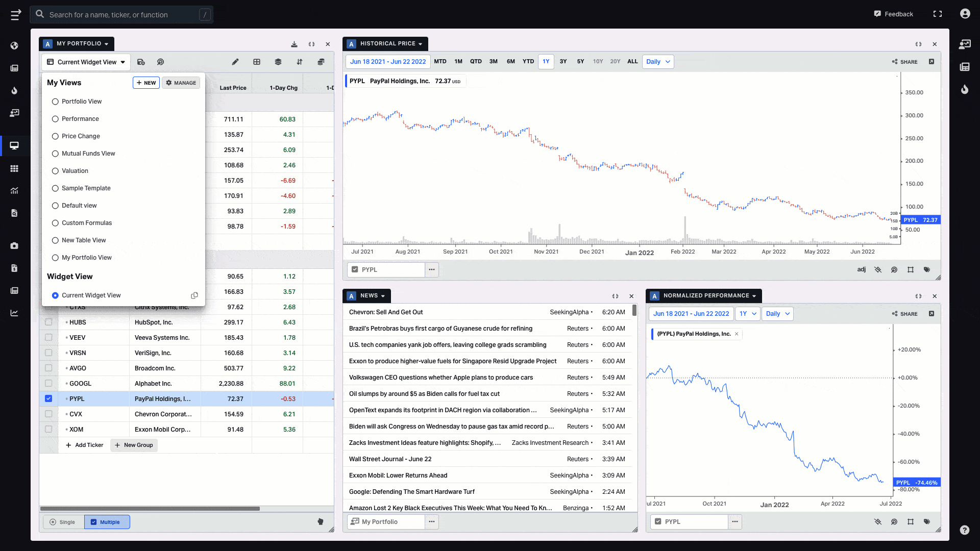Open the Feedback link in top bar

point(894,14)
